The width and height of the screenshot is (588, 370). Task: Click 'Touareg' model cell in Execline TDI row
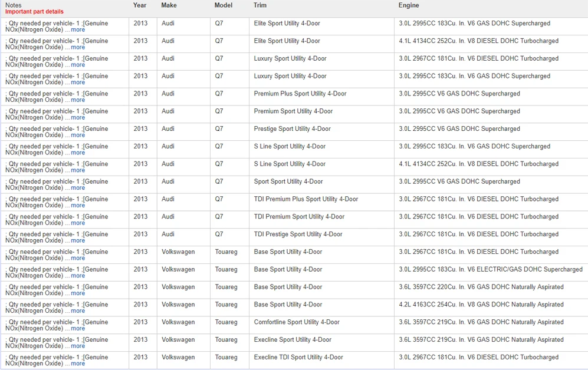point(226,357)
